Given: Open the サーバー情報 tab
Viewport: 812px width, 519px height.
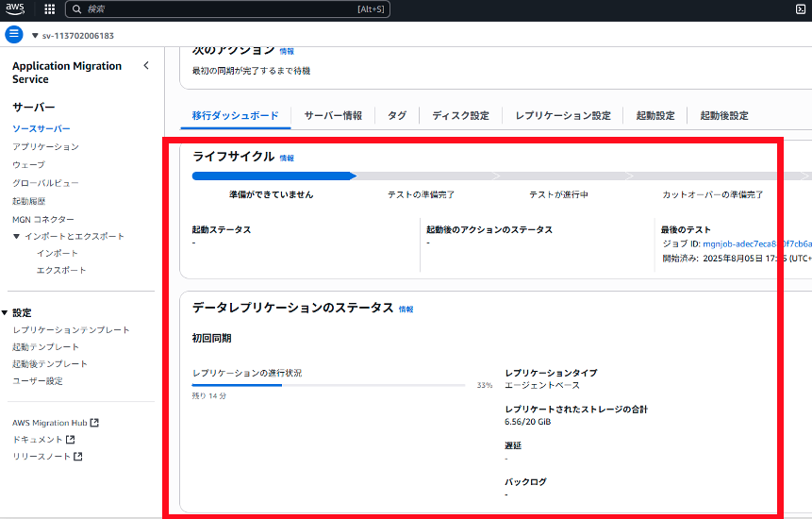Looking at the screenshot, I should [x=333, y=115].
